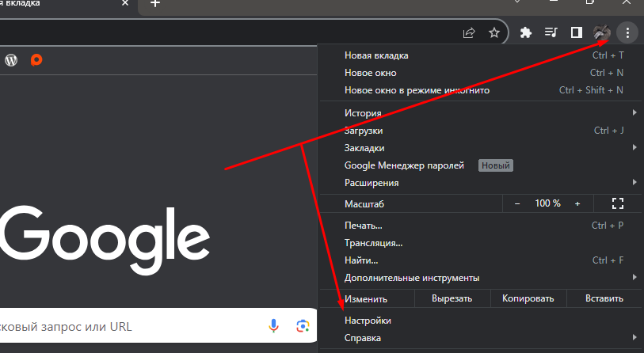Click the Google logo

pyautogui.click(x=105, y=240)
